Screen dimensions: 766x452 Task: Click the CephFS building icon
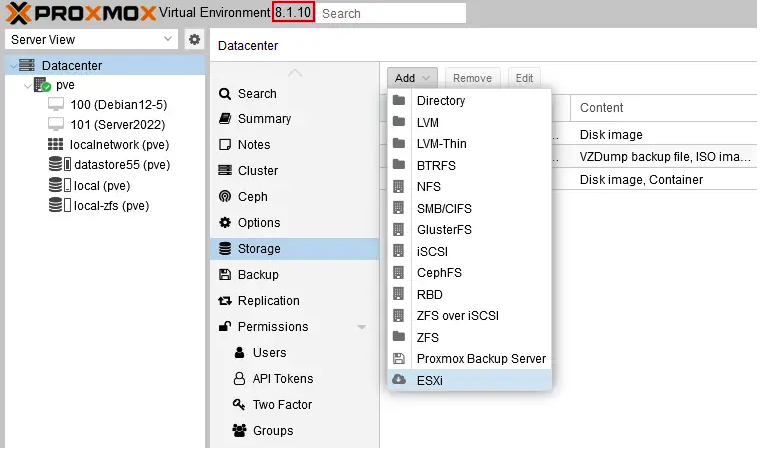coord(399,272)
